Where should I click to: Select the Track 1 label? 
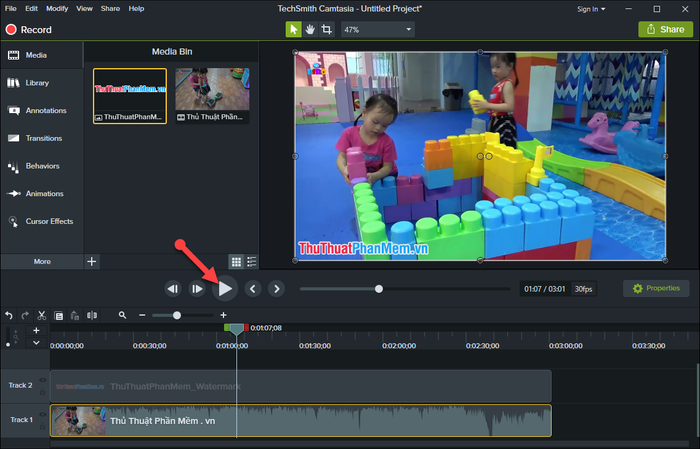click(21, 420)
